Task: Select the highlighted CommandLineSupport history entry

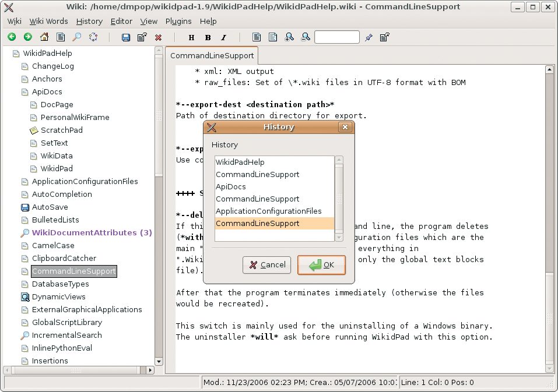Action: tap(275, 224)
